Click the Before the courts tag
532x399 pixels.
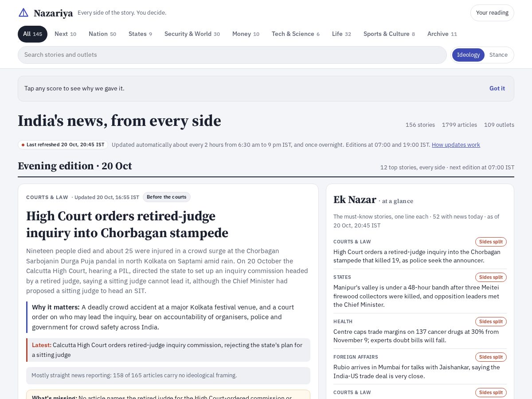click(167, 197)
